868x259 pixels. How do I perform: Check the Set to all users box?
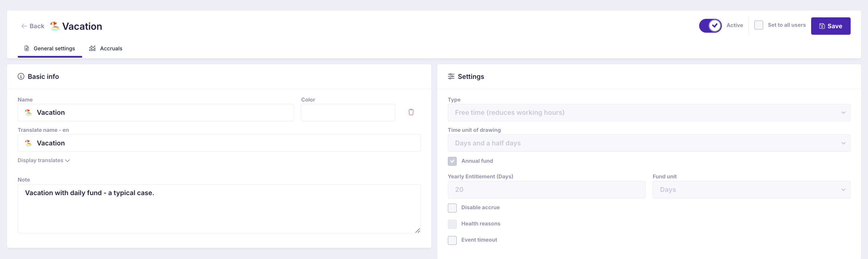click(758, 25)
